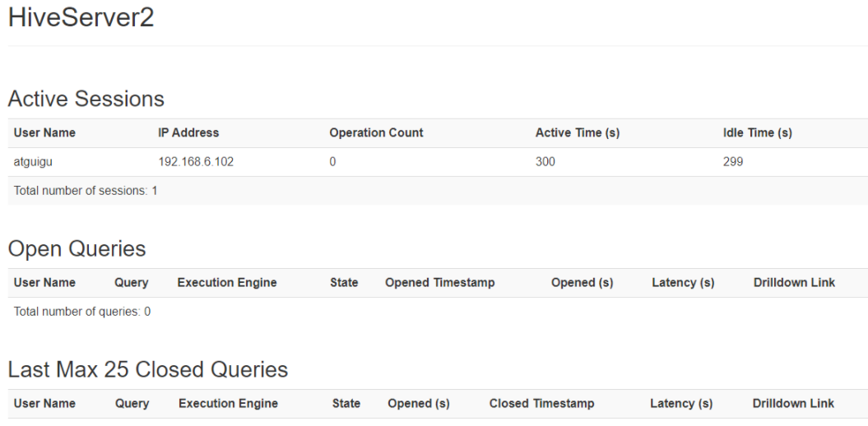This screenshot has width=868, height=426.
Task: Click the Closed Timestamp column header
Action: click(x=541, y=404)
